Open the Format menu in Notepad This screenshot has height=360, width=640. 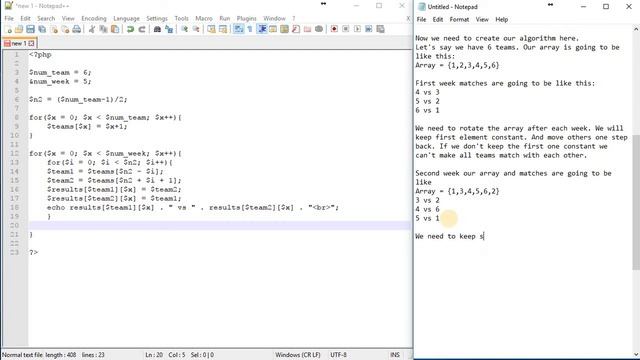point(459,19)
